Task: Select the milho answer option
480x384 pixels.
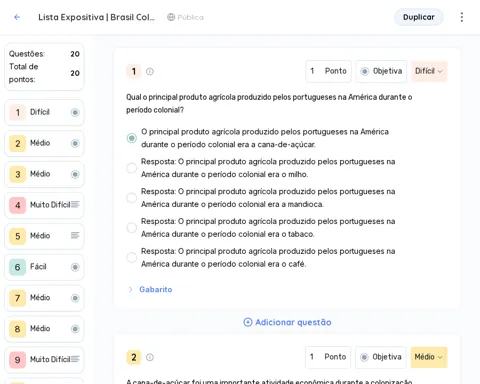Action: coord(132,168)
